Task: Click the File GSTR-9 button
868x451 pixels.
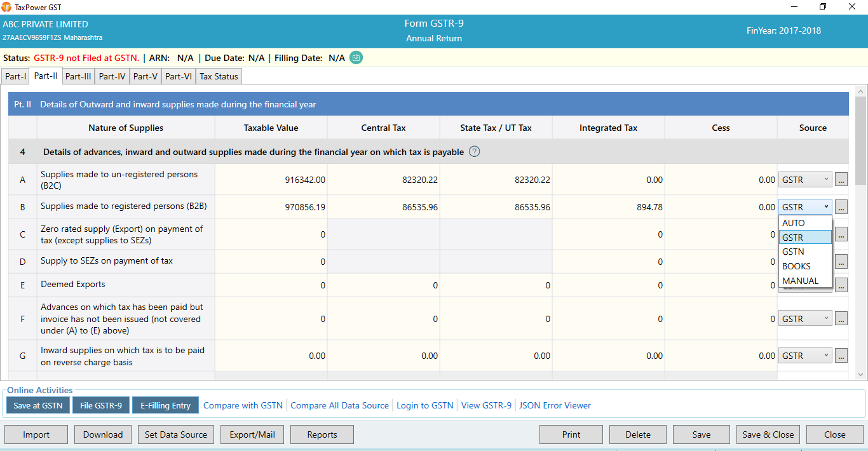Action: coord(101,405)
